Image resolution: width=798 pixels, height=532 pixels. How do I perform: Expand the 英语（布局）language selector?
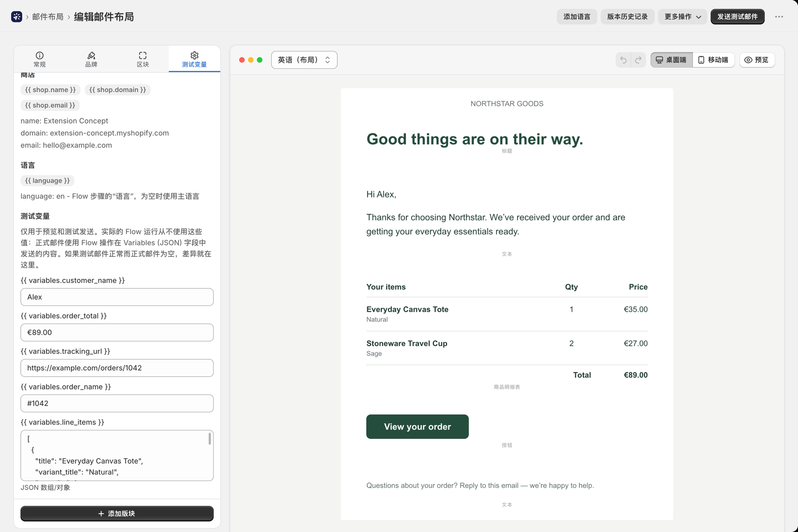[304, 60]
